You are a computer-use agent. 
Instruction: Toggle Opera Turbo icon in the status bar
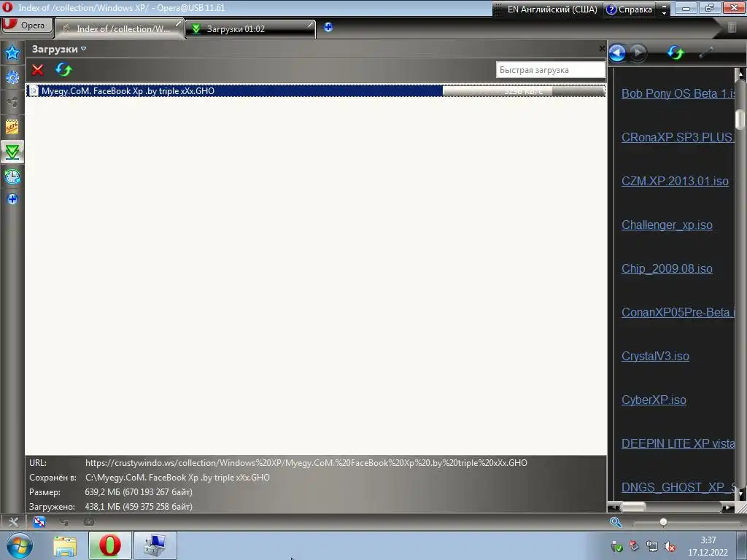pos(88,522)
